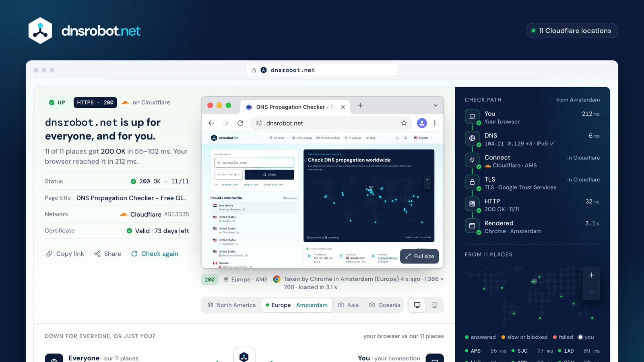Zoom in on the places map
The width and height of the screenshot is (644, 362).
point(591,275)
